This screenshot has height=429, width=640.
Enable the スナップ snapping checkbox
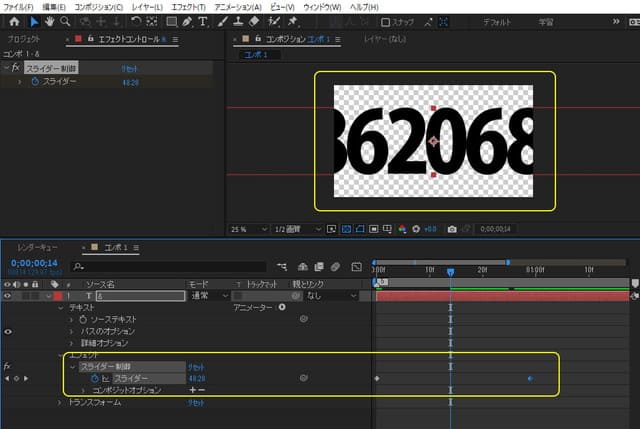click(x=385, y=22)
